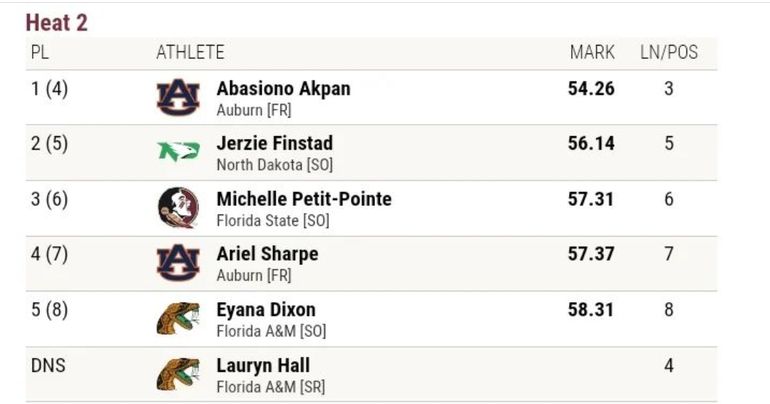
Task: Click the Florida State Seminoles logo
Action: [x=178, y=208]
